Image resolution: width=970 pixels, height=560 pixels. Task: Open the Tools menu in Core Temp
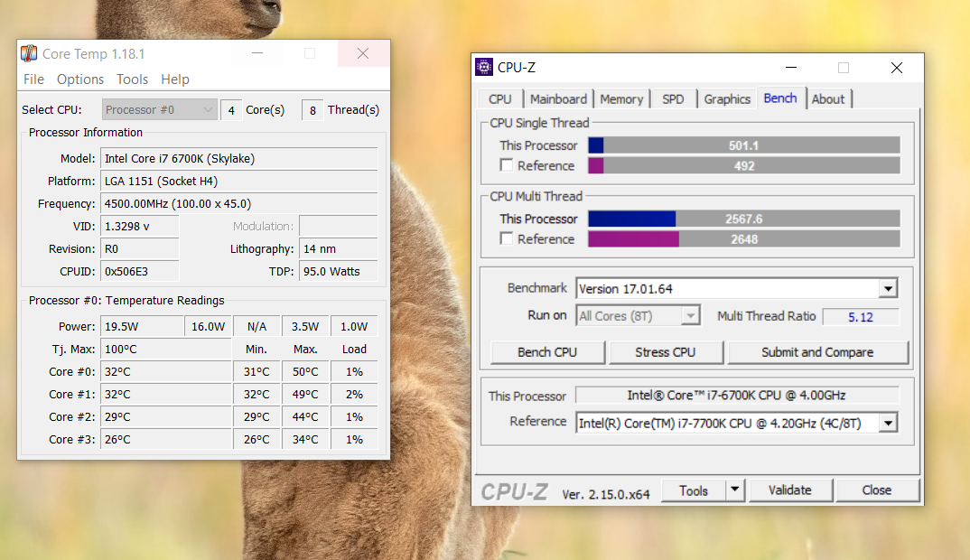point(133,79)
